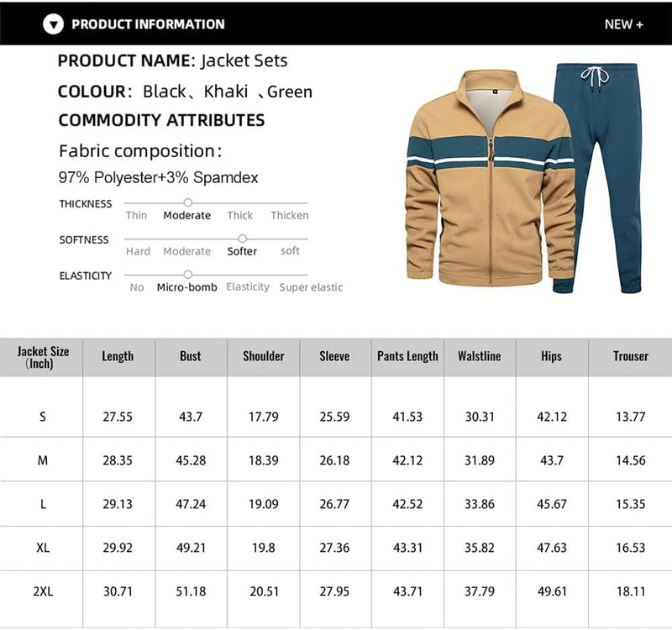Click the Bust value 47.24 cell

tap(190, 502)
